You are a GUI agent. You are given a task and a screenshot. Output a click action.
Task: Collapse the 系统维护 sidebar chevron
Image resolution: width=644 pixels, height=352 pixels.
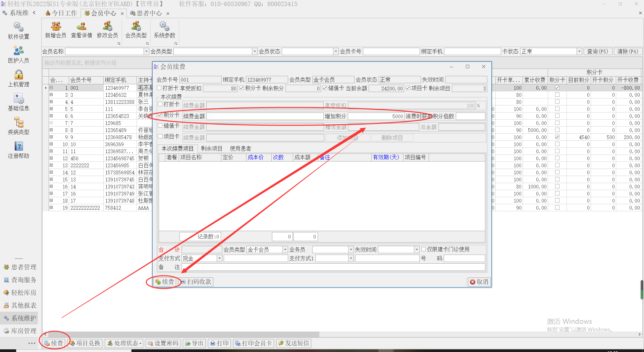(x=34, y=13)
